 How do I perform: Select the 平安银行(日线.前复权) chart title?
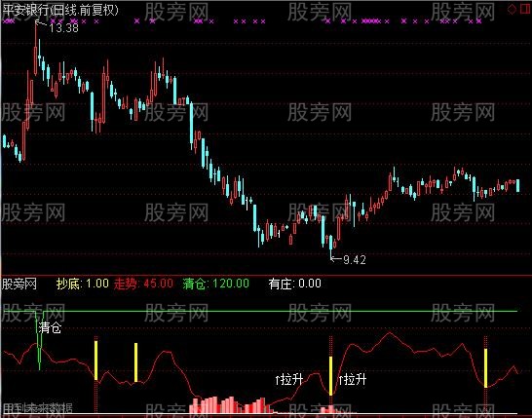[x=60, y=10]
